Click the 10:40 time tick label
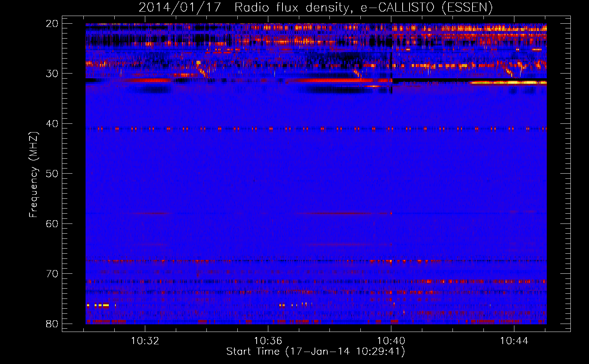This screenshot has height=364, width=589. [391, 341]
